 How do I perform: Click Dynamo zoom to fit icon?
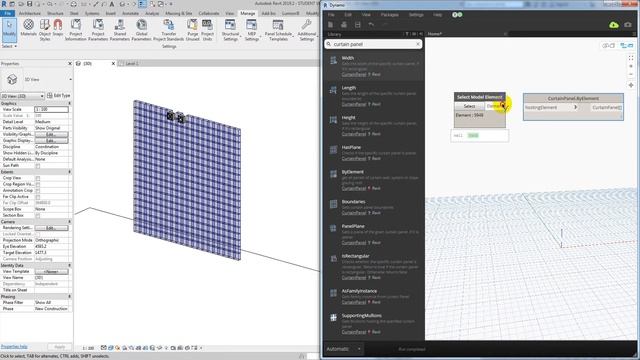pos(631,58)
